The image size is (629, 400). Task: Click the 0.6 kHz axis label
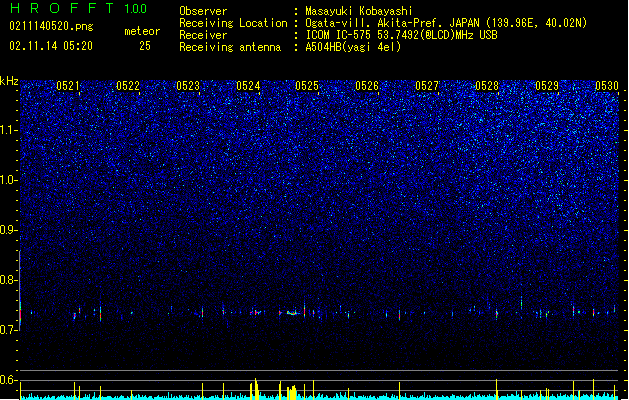pyautogui.click(x=9, y=380)
